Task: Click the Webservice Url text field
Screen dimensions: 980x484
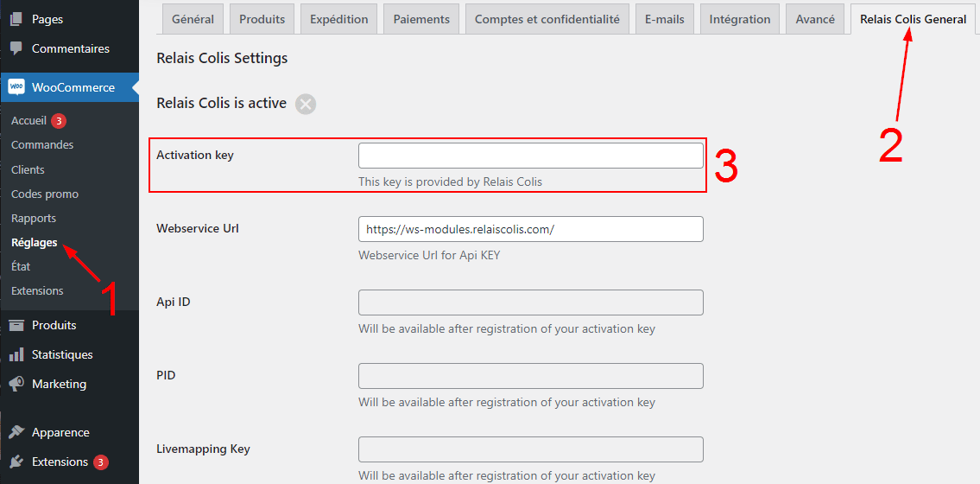Action: [530, 229]
